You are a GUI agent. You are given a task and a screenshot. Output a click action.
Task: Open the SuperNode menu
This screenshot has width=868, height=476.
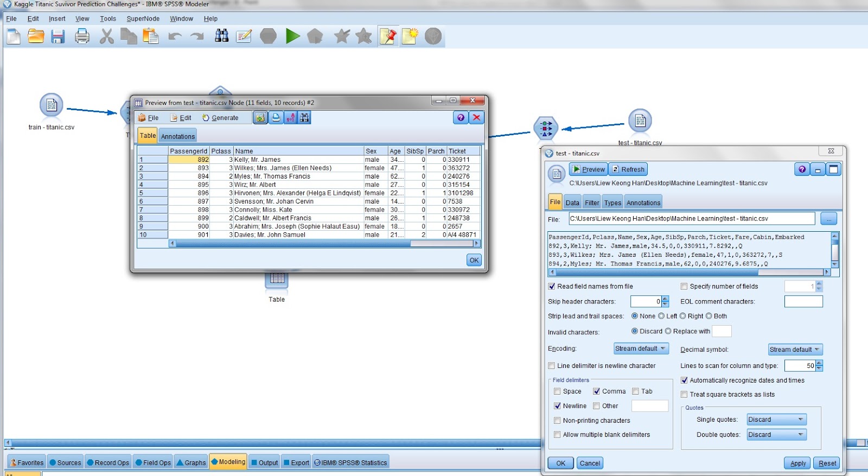pos(143,18)
